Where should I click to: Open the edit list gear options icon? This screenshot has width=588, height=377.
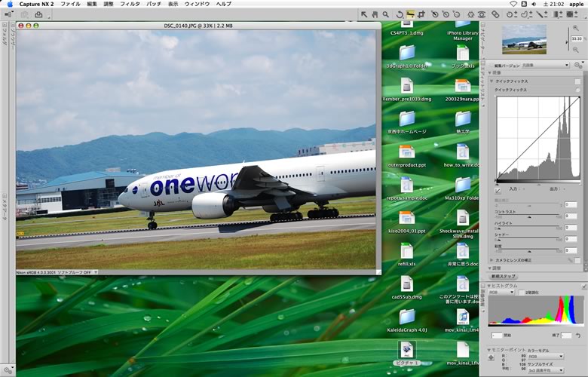578,65
